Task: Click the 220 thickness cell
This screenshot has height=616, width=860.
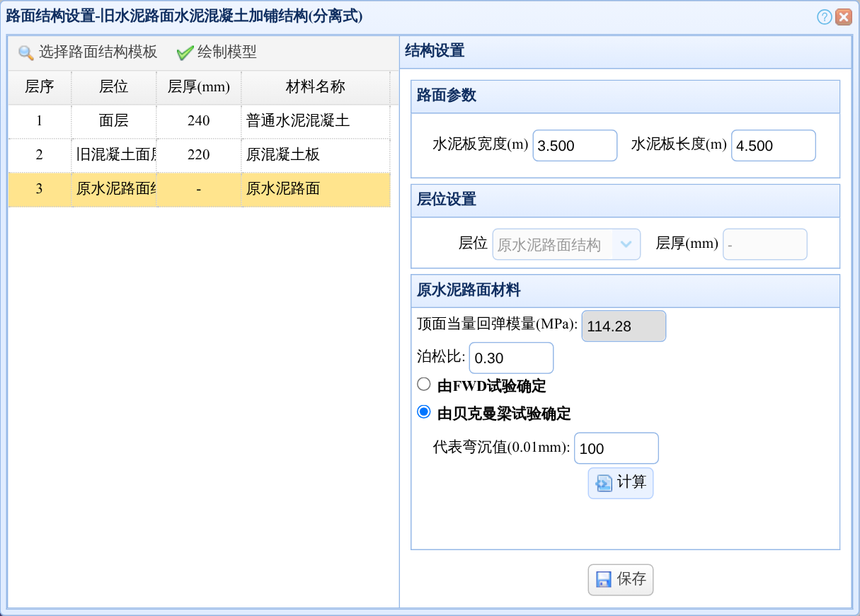Action: point(199,155)
